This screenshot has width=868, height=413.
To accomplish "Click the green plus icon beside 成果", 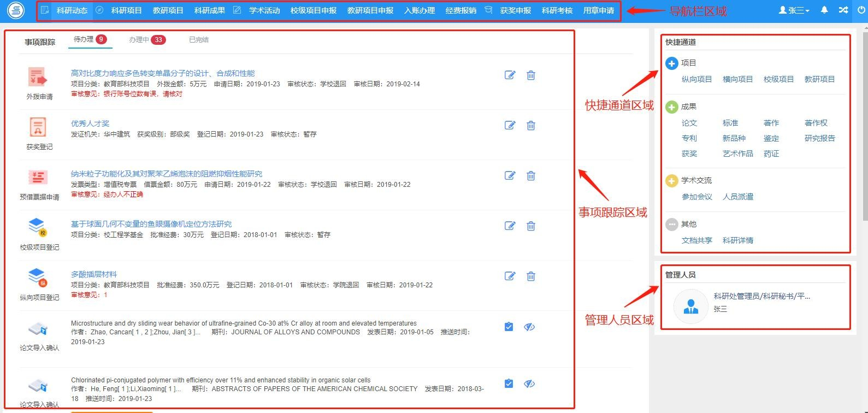I will click(x=672, y=107).
